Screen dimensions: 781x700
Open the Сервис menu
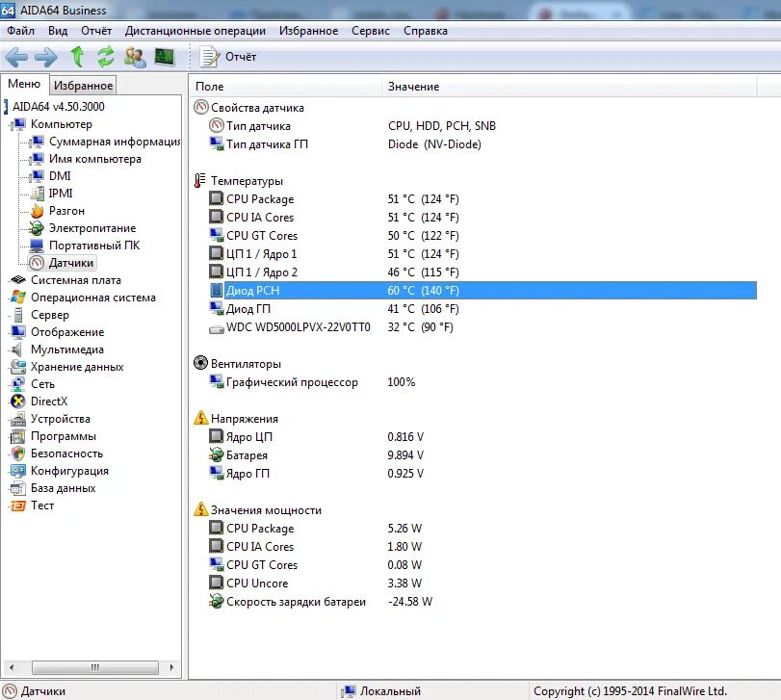(x=371, y=31)
